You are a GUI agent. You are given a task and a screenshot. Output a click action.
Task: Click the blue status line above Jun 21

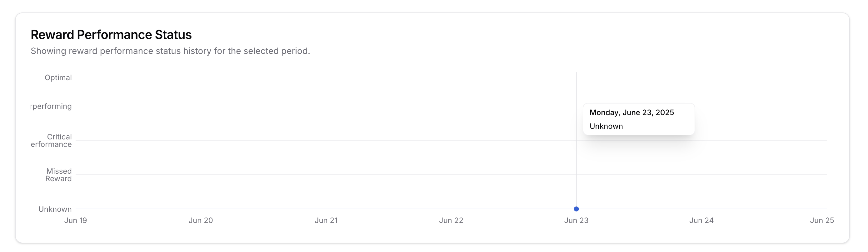tap(326, 209)
